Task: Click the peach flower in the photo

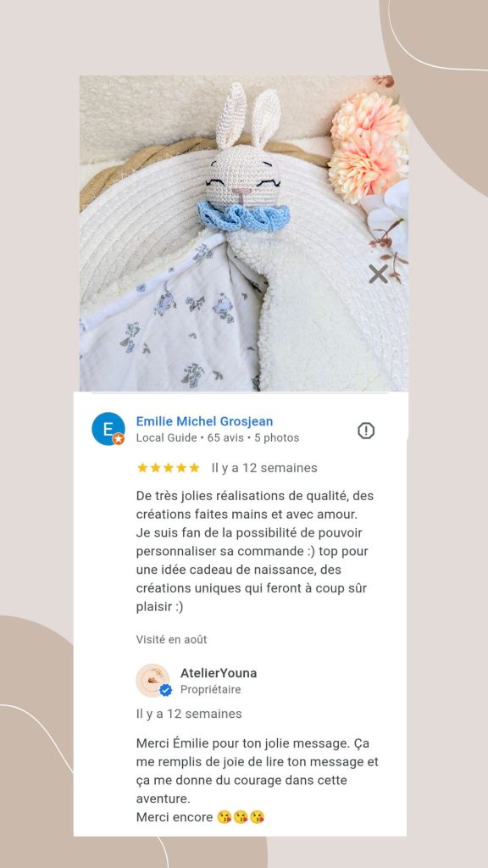Action: click(x=368, y=147)
